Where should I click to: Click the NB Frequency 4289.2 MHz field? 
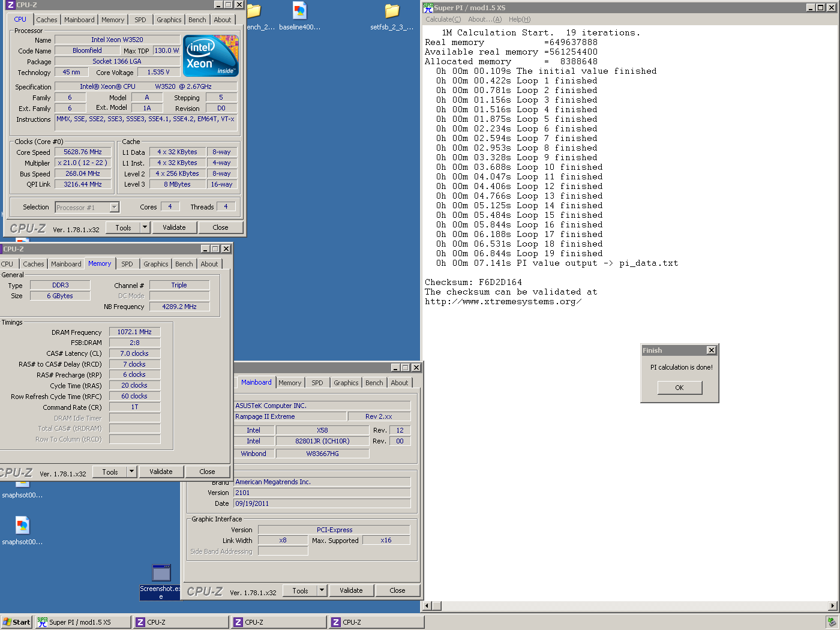point(179,307)
